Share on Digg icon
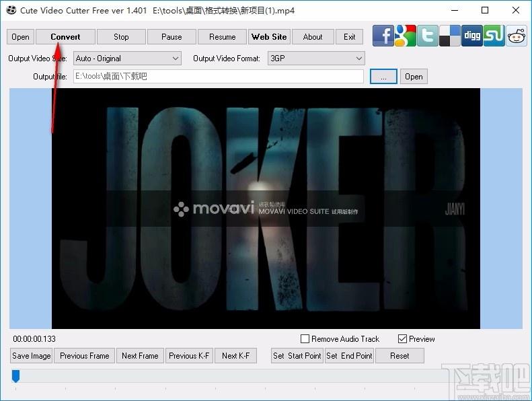This screenshot has height=401, width=532. coord(472,36)
